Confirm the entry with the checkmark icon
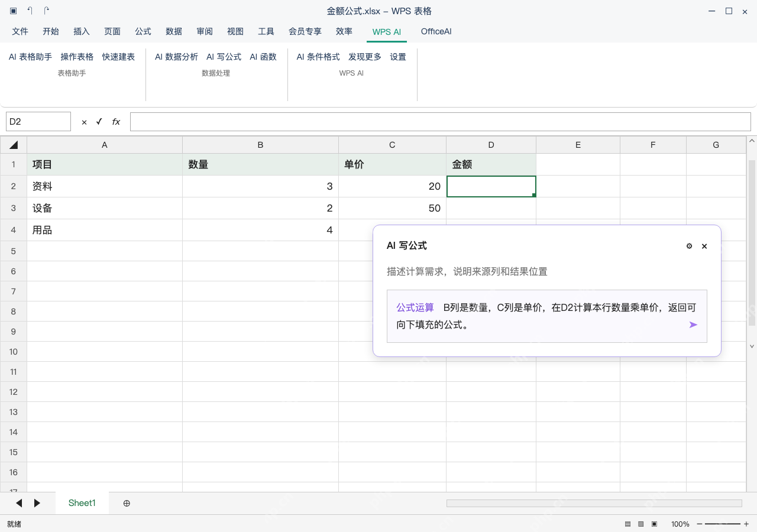This screenshot has height=532, width=757. pos(99,122)
